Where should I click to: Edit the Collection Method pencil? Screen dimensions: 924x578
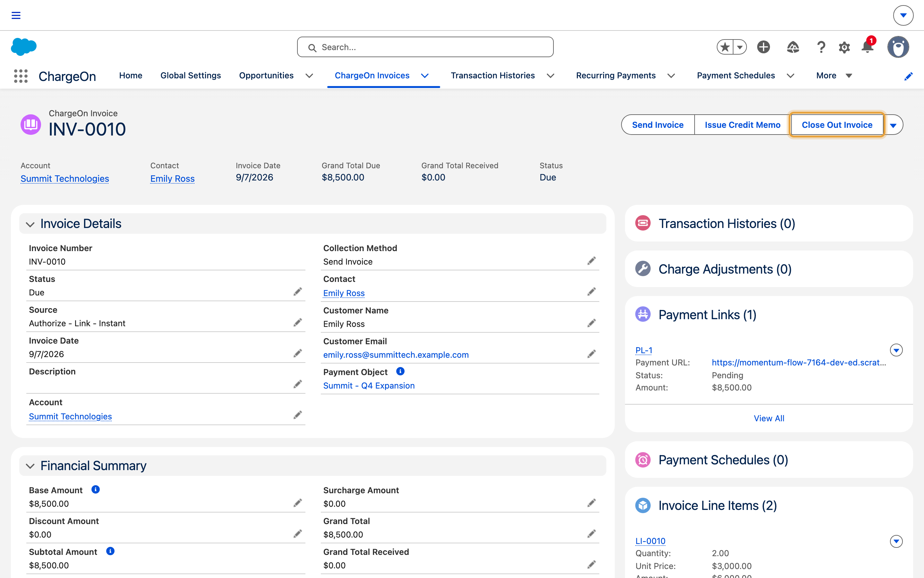[592, 261]
